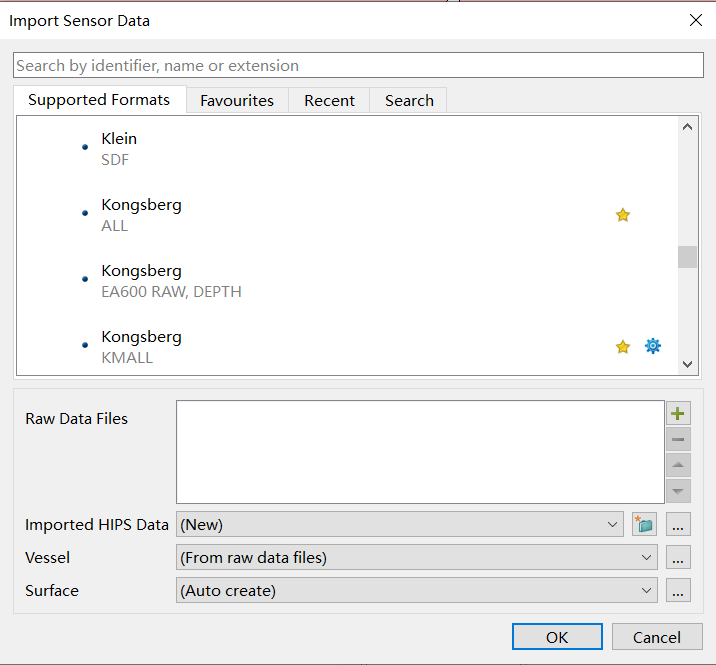Select the Klein SDF format entry
The height and width of the screenshot is (665, 716).
[x=119, y=149]
